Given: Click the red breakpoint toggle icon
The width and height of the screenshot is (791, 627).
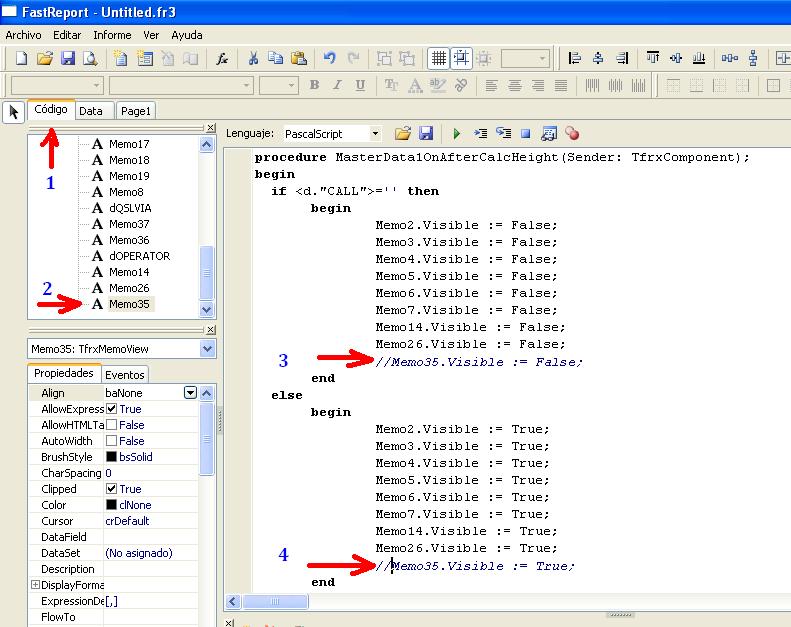Looking at the screenshot, I should (572, 133).
